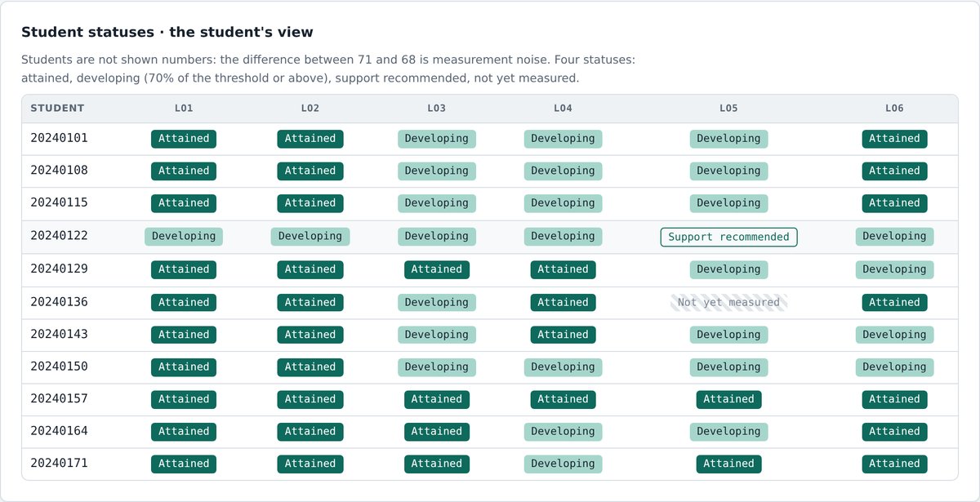Click the L03 column header
The image size is (980, 502).
(437, 109)
